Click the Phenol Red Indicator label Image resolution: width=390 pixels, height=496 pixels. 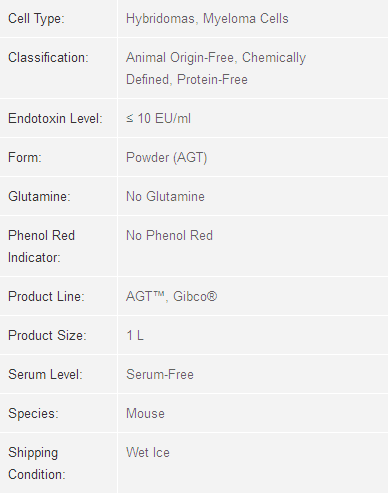click(x=41, y=246)
